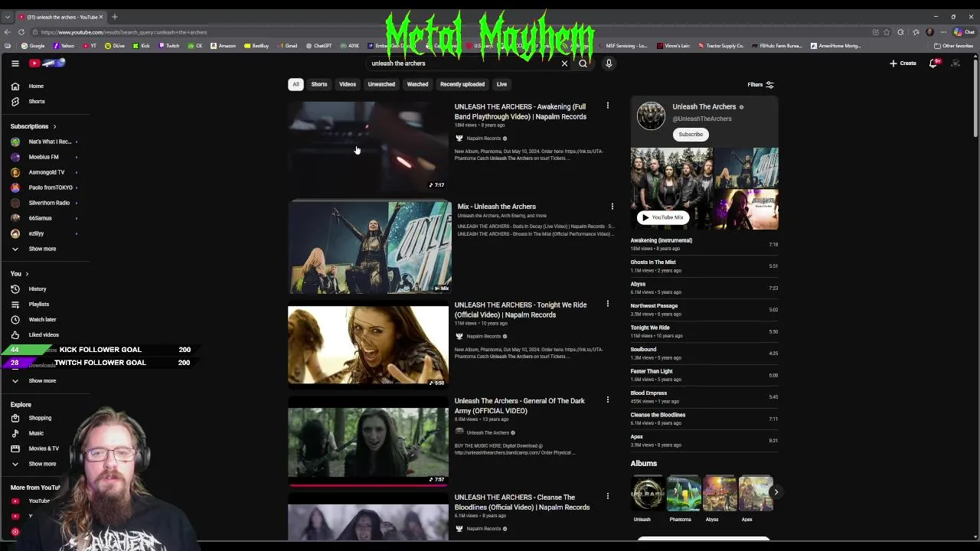The image size is (980, 551).
Task: Open the Unleash The Archers channel name
Action: (x=704, y=107)
